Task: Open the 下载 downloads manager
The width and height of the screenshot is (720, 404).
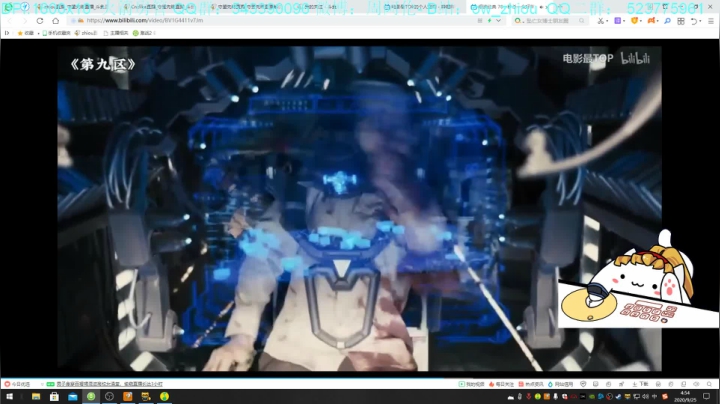Action: click(641, 384)
